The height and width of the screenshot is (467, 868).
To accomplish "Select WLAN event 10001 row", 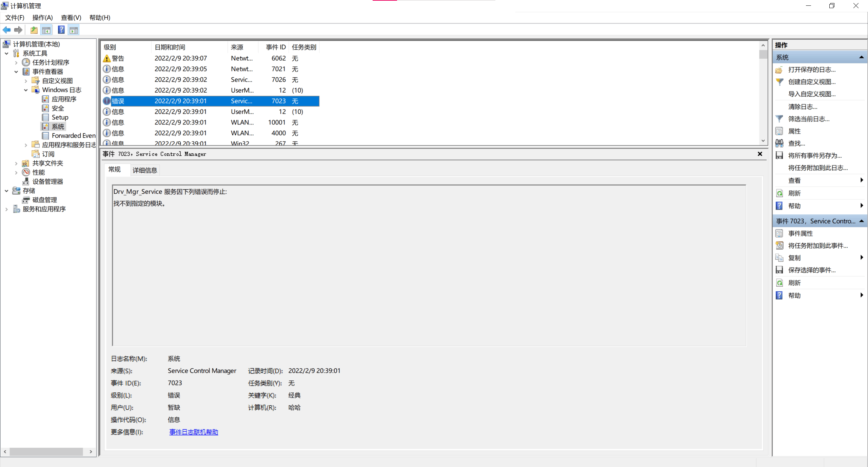I will (x=210, y=122).
